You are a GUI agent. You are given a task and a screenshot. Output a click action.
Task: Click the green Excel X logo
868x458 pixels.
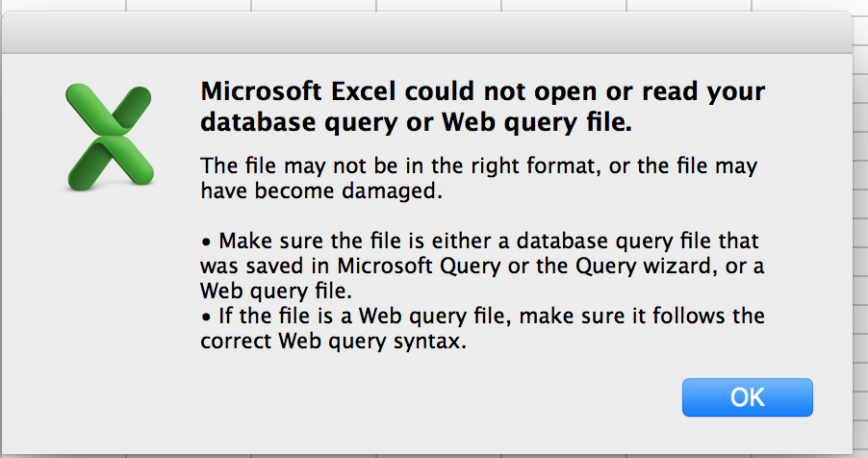108,135
